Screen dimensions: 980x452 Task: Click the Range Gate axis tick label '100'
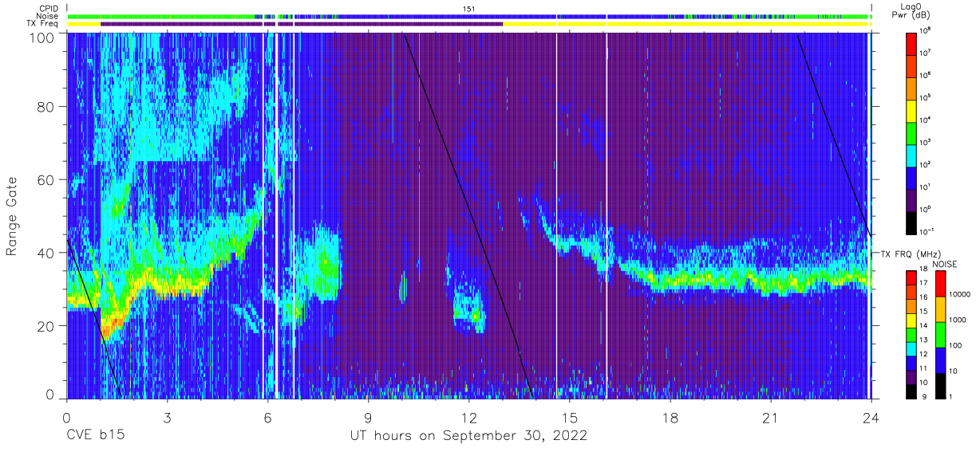pos(43,37)
